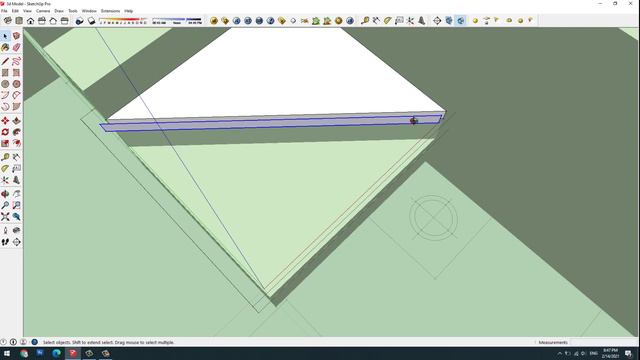Choose the Make Component tool

16,36
